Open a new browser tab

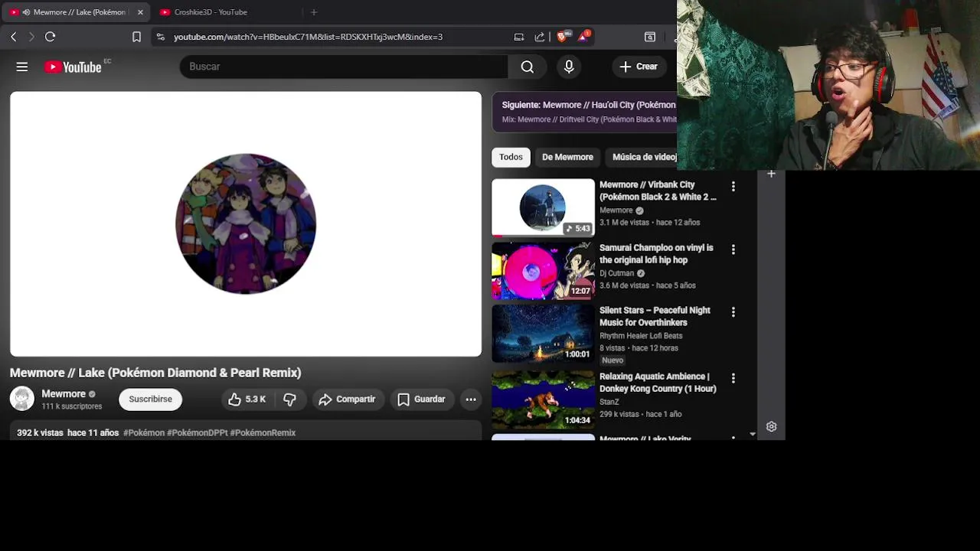314,12
